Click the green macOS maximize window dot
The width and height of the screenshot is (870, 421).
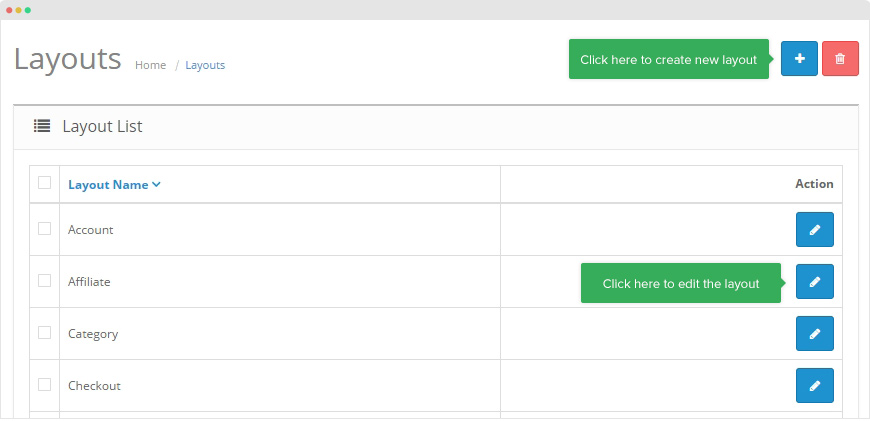pos(28,9)
